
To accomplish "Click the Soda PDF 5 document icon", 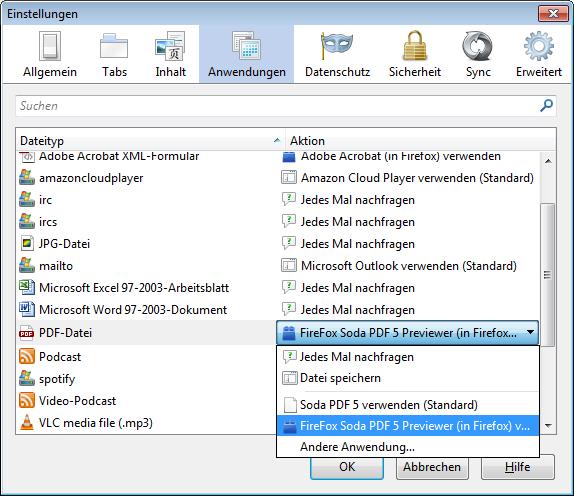I will click(x=290, y=405).
